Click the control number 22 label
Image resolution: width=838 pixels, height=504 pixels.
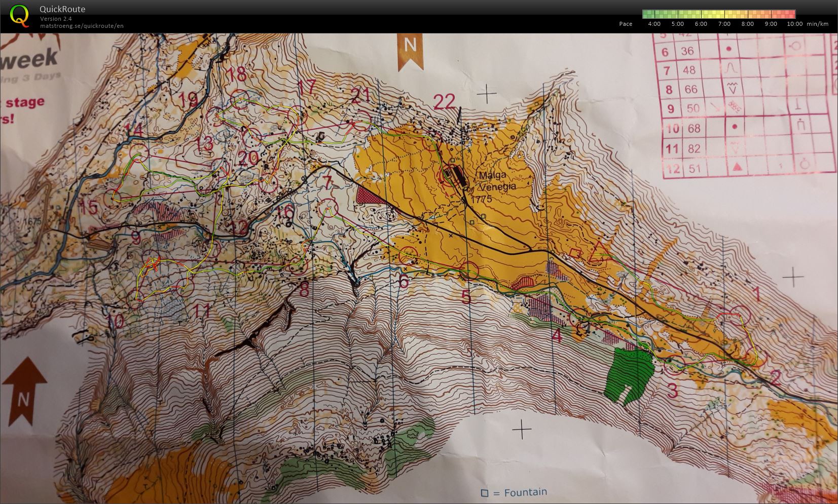click(445, 102)
